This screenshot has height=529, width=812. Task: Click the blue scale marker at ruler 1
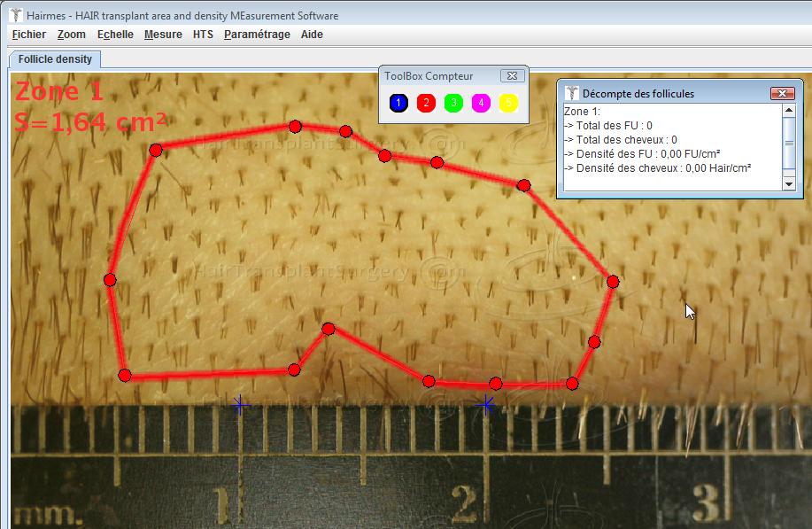tap(239, 405)
